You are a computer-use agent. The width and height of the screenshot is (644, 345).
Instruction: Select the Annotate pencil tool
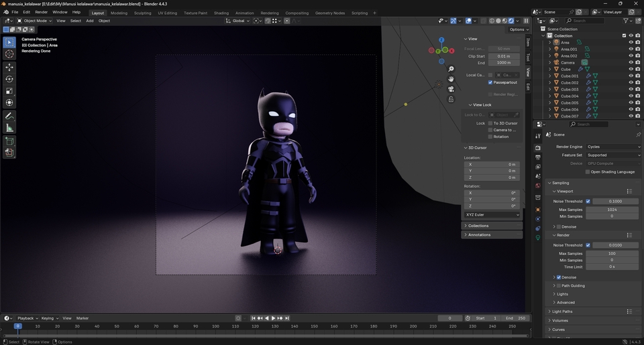click(9, 116)
